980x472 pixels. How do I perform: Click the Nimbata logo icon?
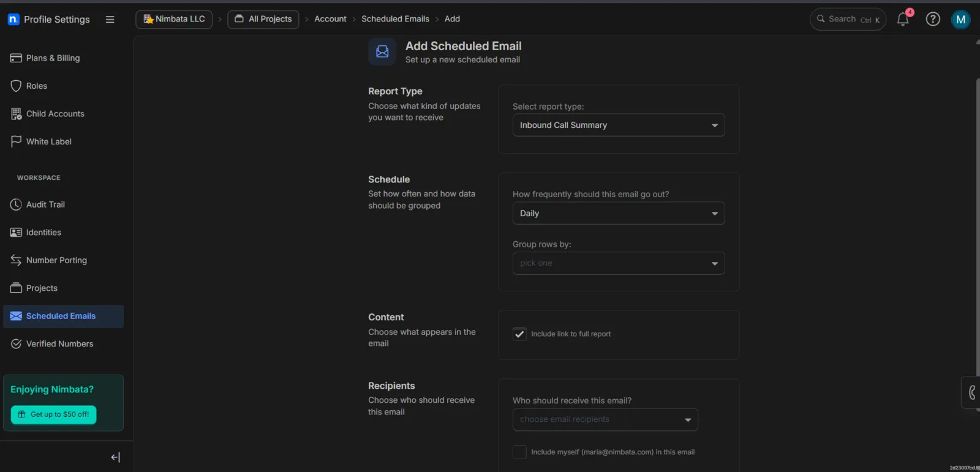(x=13, y=20)
